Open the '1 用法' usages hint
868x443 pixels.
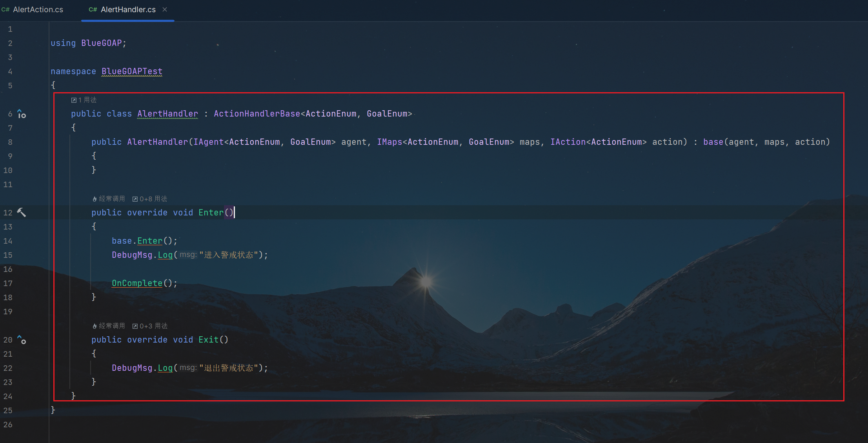click(x=87, y=100)
